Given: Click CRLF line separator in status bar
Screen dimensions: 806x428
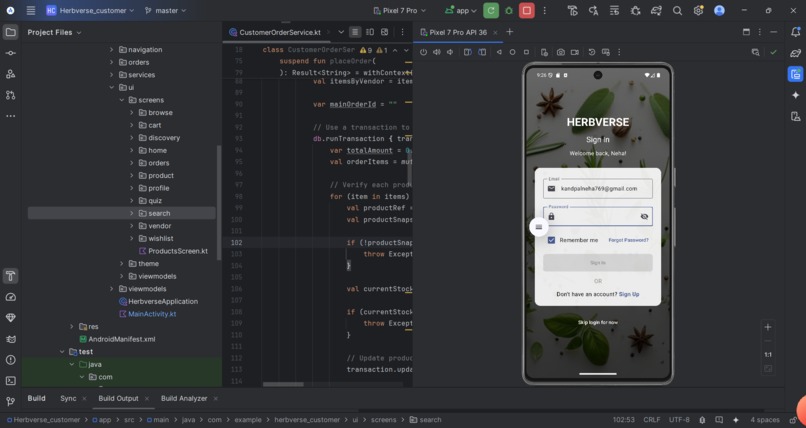Looking at the screenshot, I should [651, 420].
